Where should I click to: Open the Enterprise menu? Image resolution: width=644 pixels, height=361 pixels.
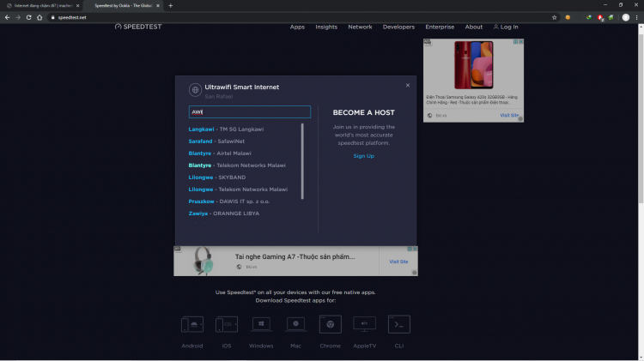coord(440,27)
